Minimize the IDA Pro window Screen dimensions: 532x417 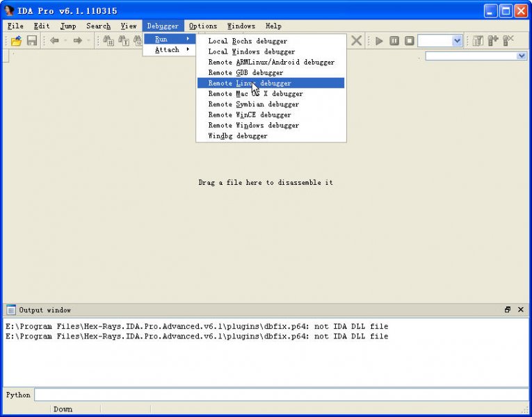(x=490, y=11)
